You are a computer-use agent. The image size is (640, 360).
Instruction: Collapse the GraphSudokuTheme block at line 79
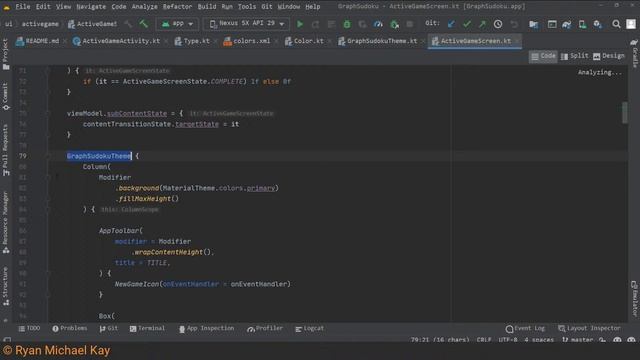coord(48,156)
